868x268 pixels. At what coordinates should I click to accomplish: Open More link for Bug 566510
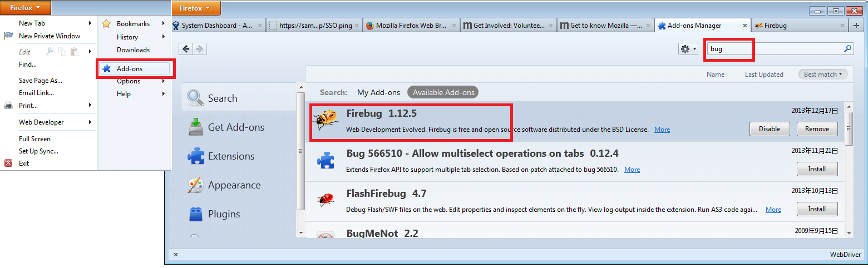click(x=632, y=170)
